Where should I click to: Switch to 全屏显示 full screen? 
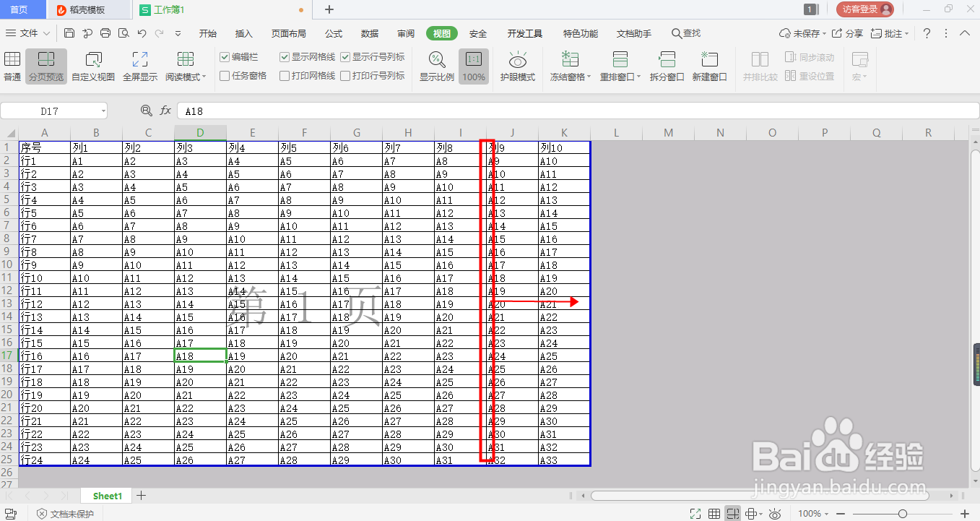coord(140,66)
